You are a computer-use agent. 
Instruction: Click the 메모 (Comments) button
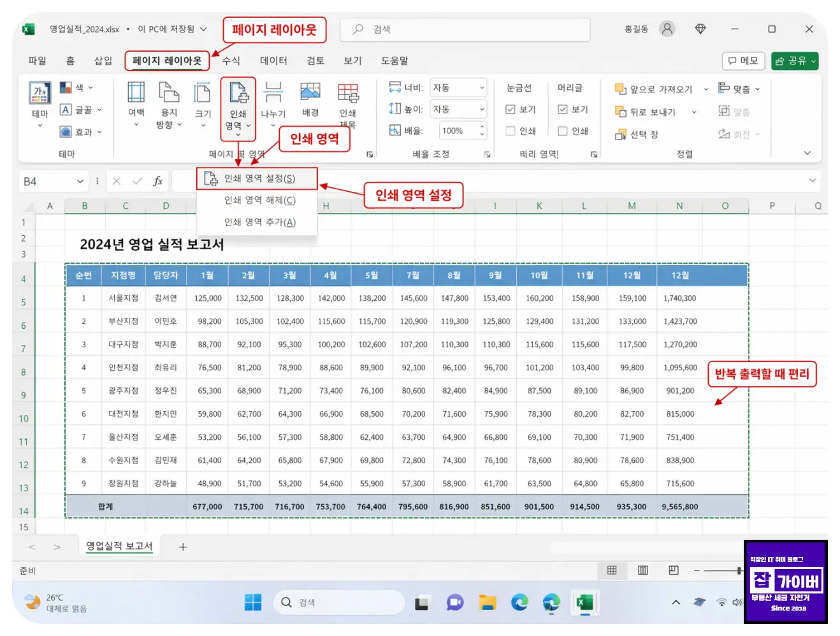click(743, 61)
